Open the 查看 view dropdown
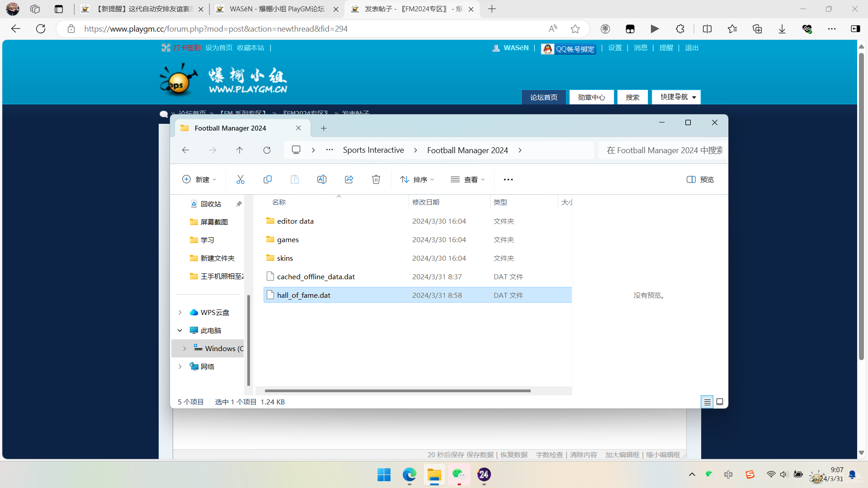868x488 pixels. (x=468, y=179)
